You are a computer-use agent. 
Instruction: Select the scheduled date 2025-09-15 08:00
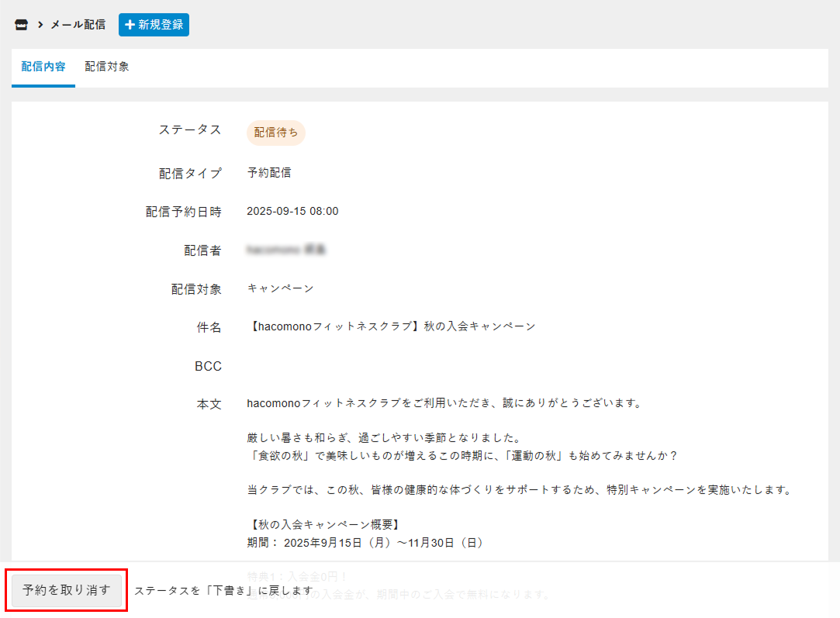tap(292, 211)
